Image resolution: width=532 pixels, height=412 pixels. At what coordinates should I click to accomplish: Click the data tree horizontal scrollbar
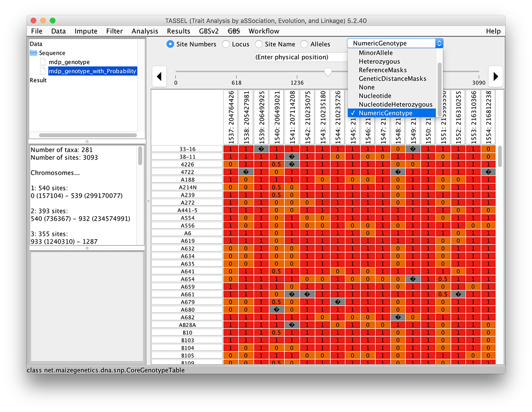[88, 135]
